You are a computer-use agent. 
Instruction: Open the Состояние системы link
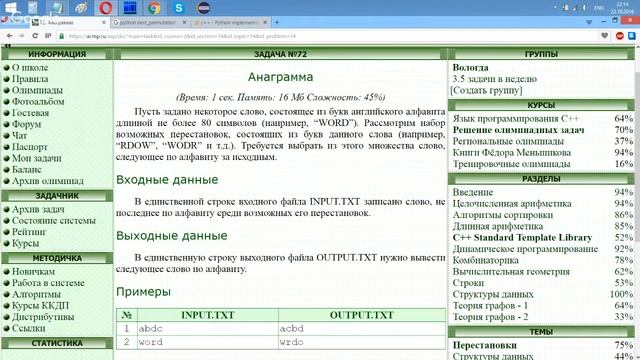coord(53,221)
